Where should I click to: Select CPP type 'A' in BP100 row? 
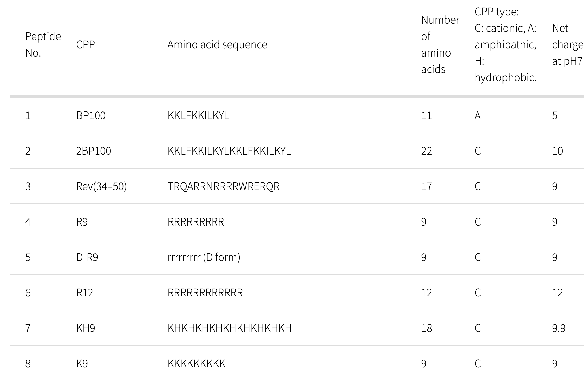(x=477, y=116)
